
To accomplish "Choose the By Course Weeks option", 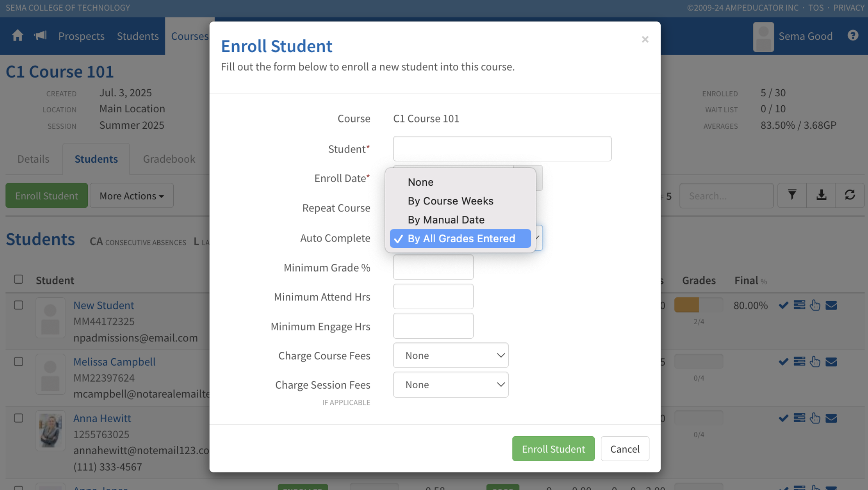I will tap(450, 201).
